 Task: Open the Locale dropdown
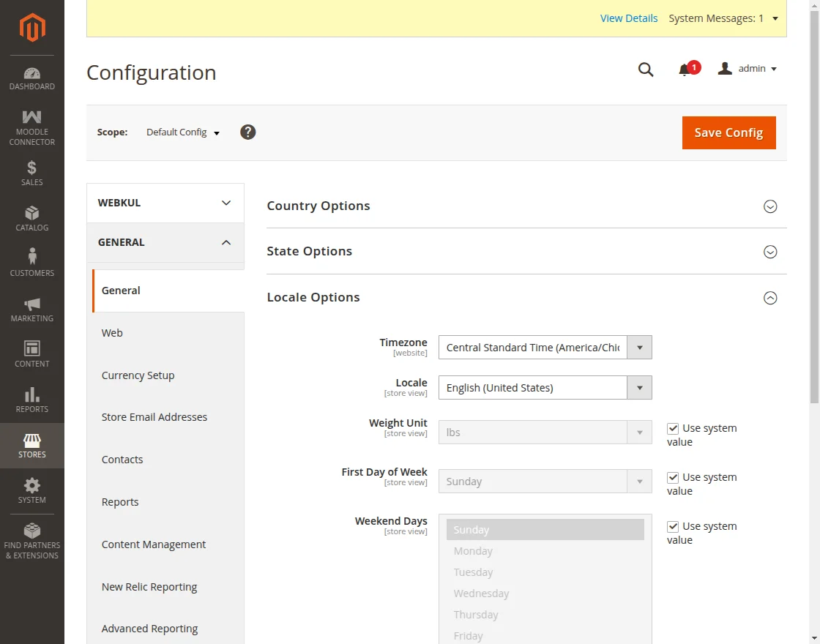click(545, 388)
